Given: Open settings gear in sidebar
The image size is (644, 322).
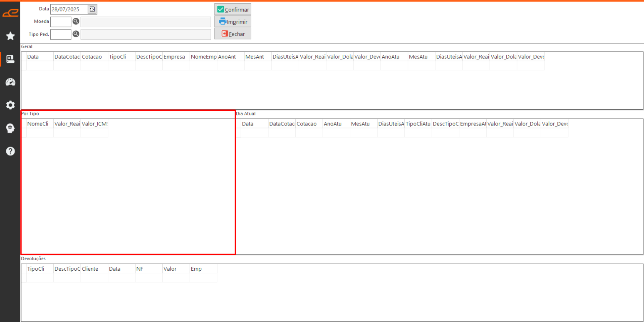Looking at the screenshot, I should (x=10, y=105).
